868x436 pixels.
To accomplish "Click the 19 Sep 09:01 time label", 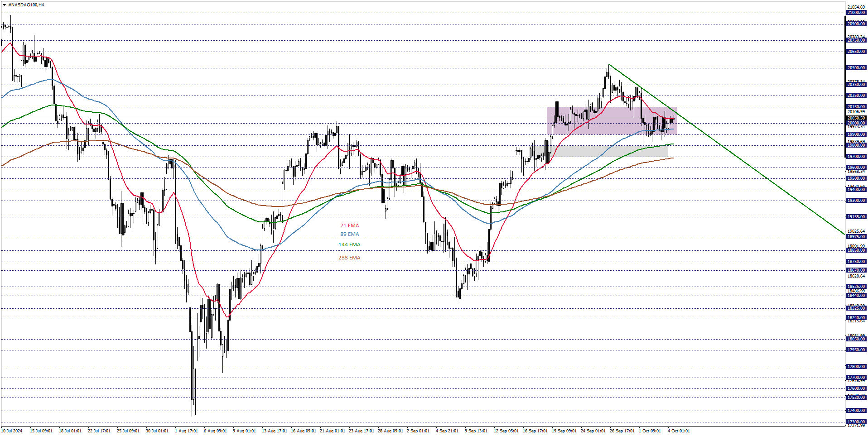I will click(564, 431).
